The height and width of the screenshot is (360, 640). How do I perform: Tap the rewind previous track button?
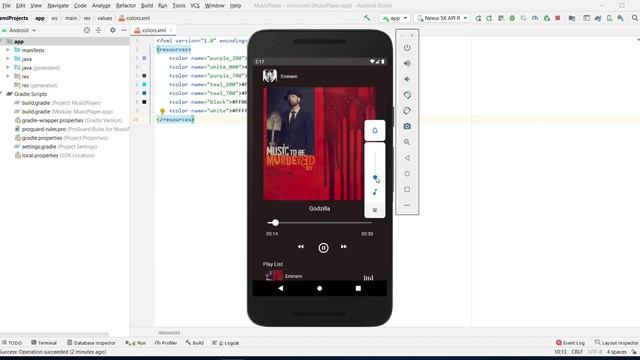301,247
